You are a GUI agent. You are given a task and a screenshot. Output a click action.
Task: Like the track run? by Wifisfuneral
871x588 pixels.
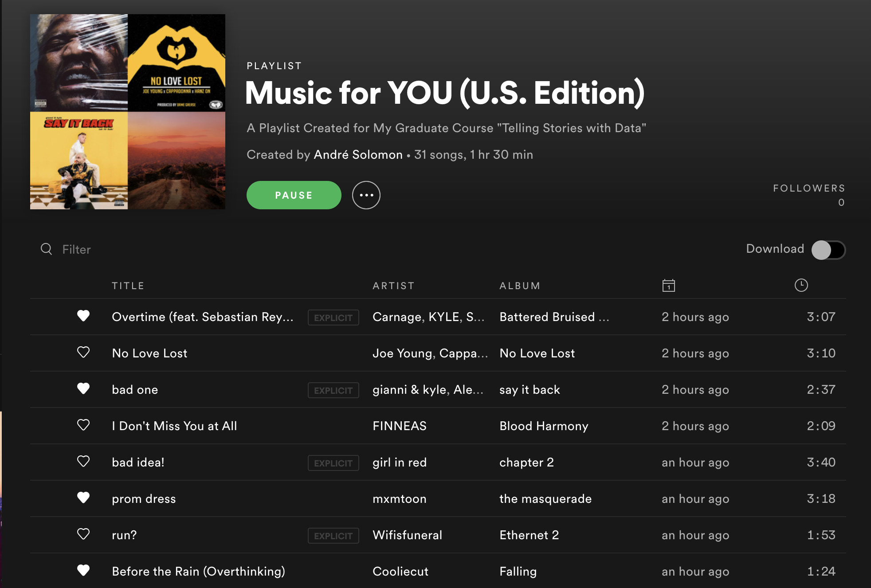(83, 534)
